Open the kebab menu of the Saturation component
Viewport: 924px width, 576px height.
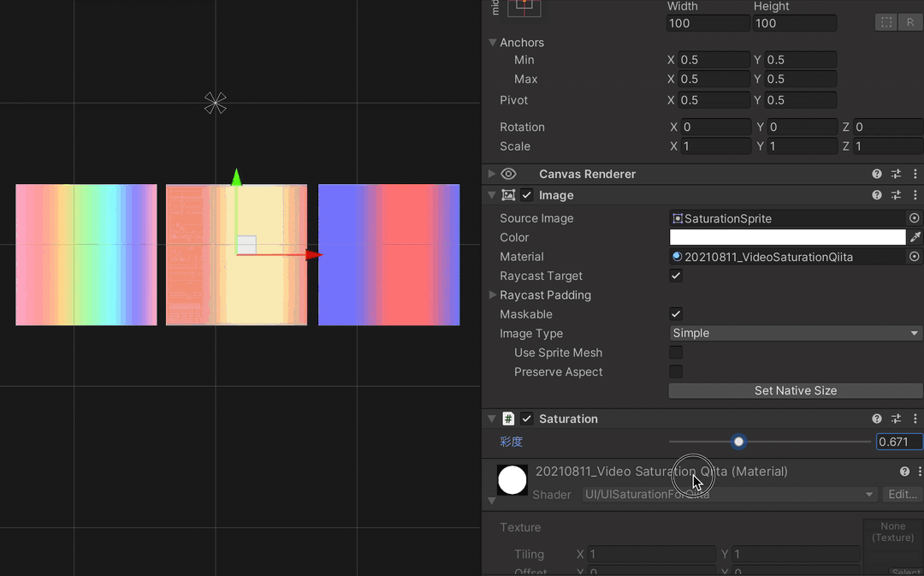(x=915, y=419)
